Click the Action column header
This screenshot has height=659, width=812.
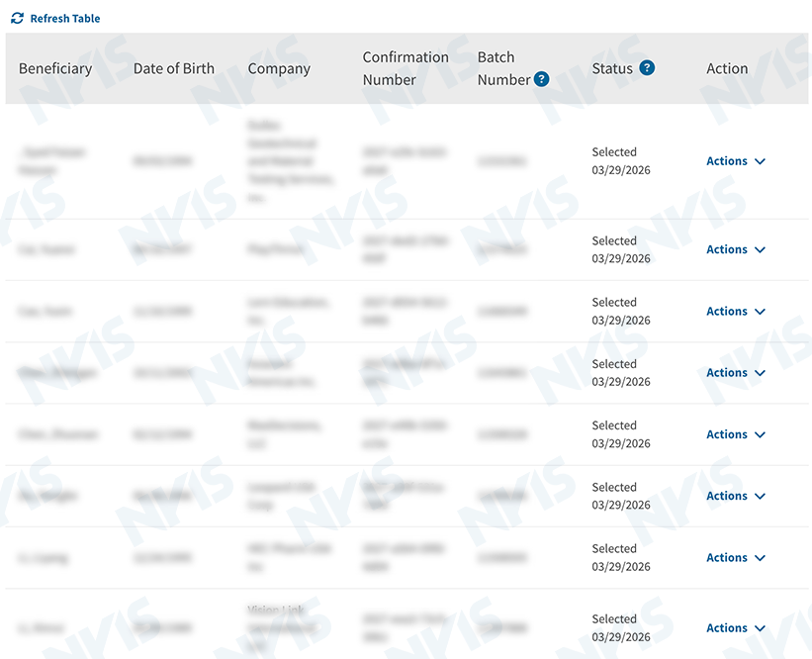(727, 69)
